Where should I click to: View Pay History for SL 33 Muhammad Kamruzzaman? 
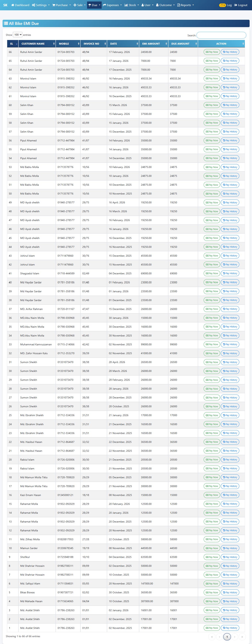230,345
